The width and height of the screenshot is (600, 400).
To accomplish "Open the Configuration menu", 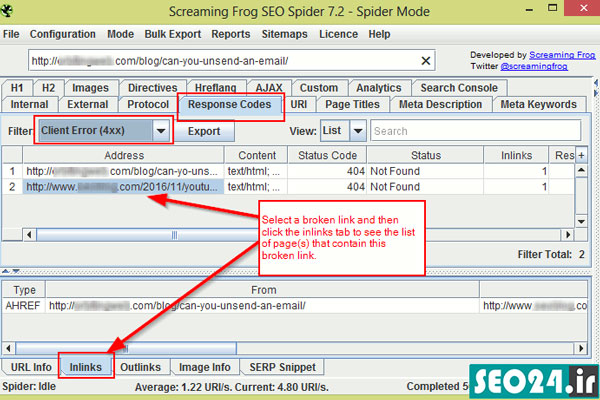I will 63,34.
